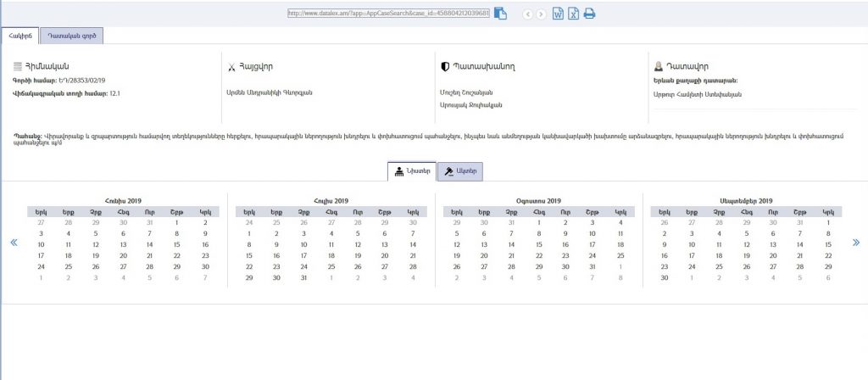The width and height of the screenshot is (868, 380).
Task: Click the crossed-swords icon beside Հայցվոր
Action: point(231,67)
